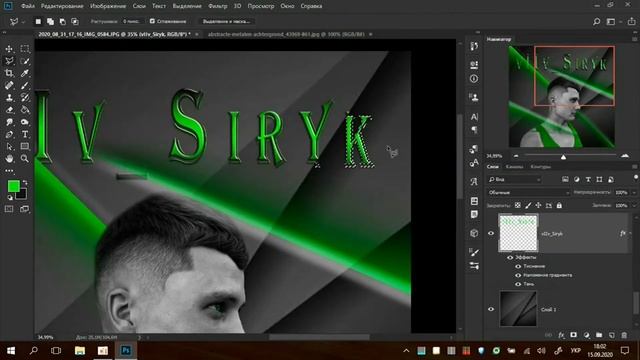Create a new layer
The width and height of the screenshot is (640, 360).
pyautogui.click(x=611, y=335)
